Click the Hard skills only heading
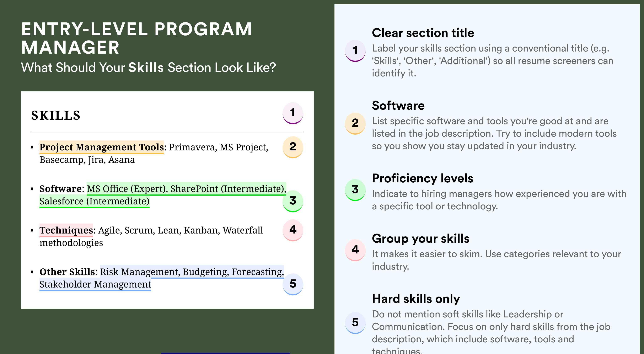Viewport: 644px width, 354px height. (416, 299)
